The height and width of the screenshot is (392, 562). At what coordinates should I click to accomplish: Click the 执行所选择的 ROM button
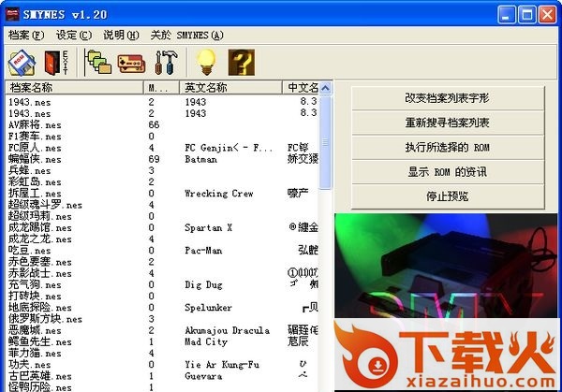448,147
